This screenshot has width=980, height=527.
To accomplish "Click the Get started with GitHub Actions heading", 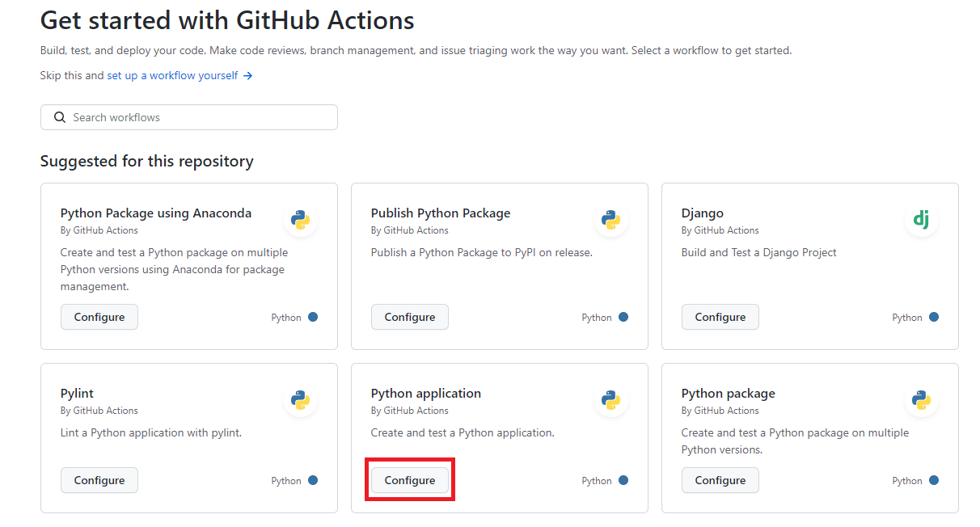I will (x=227, y=19).
